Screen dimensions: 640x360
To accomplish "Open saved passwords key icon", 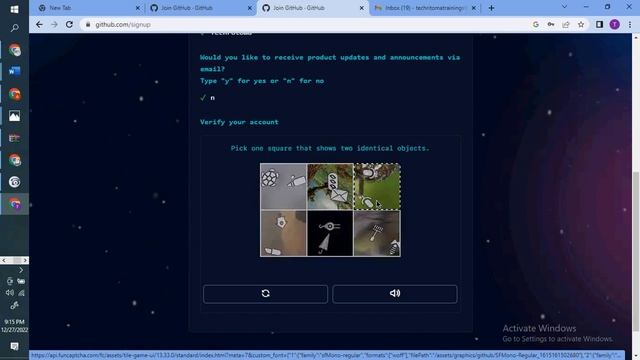I will pyautogui.click(x=551, y=24).
